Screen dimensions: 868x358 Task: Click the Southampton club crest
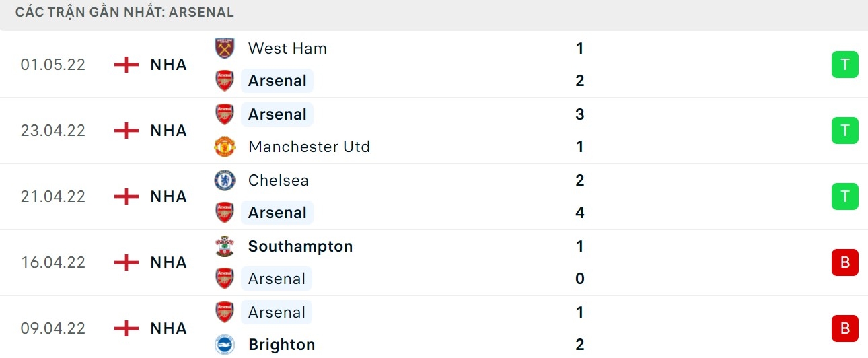pyautogui.click(x=225, y=246)
